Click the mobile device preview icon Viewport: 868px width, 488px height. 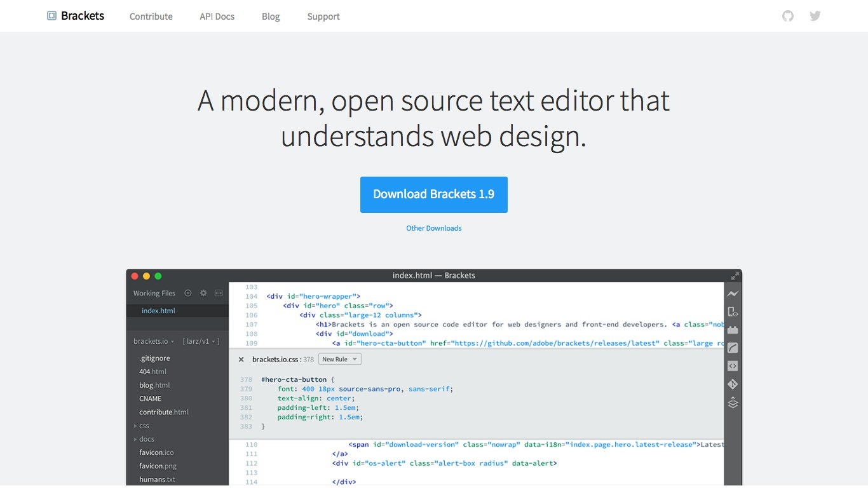click(733, 311)
